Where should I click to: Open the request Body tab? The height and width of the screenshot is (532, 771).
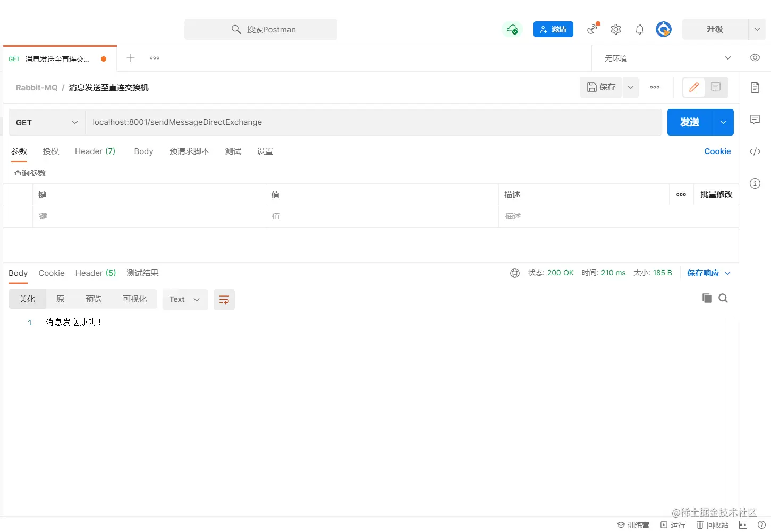coord(143,151)
